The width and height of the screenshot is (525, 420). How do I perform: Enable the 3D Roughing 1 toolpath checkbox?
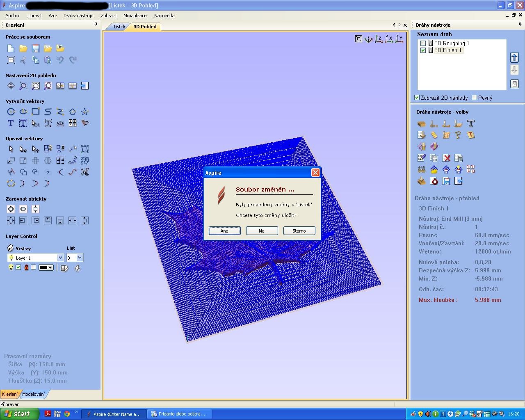coord(423,43)
